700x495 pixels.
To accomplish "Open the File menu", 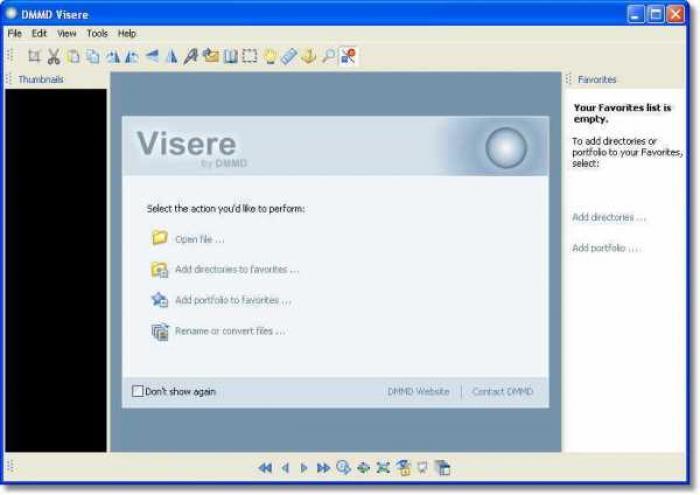I will [15, 33].
